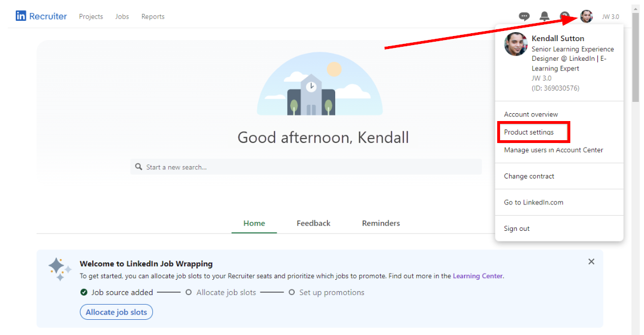Click the Kendall Sutton name in dropdown
Screen dimensions: 644x335
[x=558, y=38]
